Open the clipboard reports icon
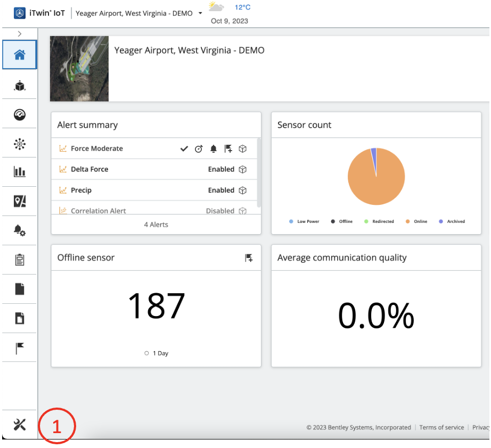Image resolution: width=491 pixels, height=448 pixels. (19, 259)
